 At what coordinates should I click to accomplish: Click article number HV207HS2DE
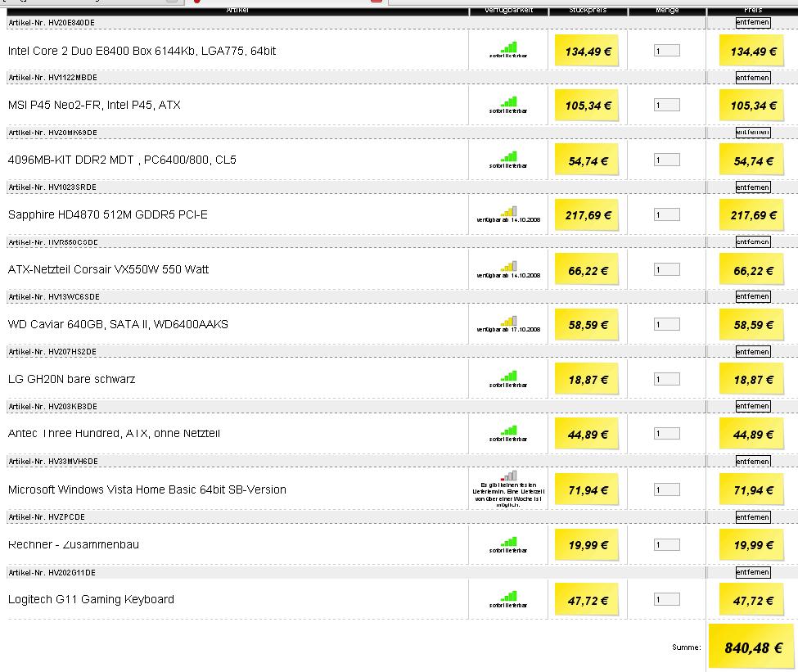tap(72, 352)
